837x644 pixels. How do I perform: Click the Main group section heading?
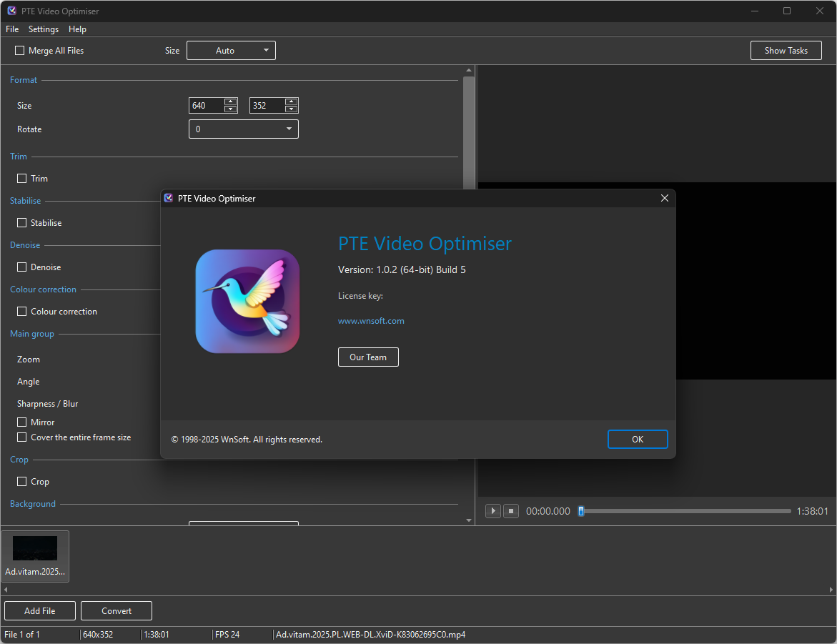point(32,334)
